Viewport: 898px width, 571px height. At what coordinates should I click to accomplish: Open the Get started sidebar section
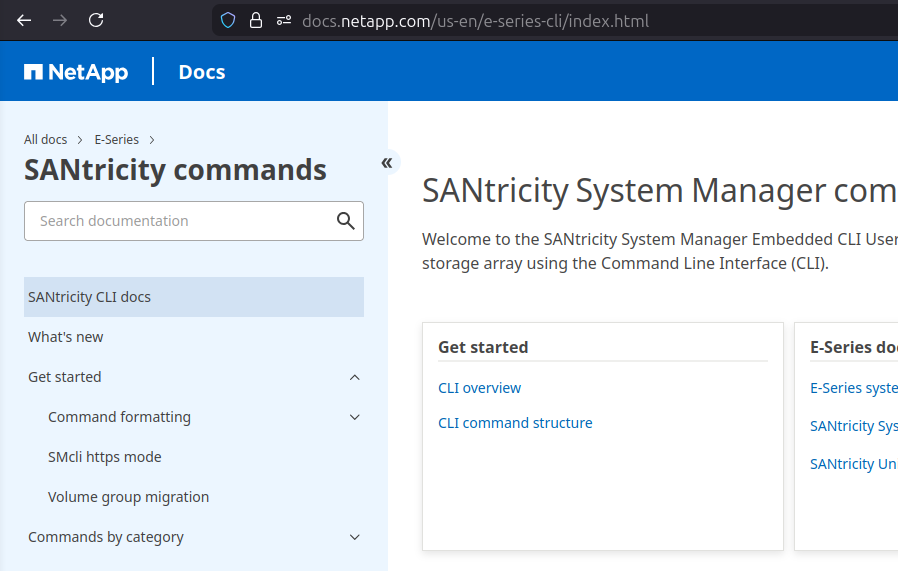[x=65, y=377]
